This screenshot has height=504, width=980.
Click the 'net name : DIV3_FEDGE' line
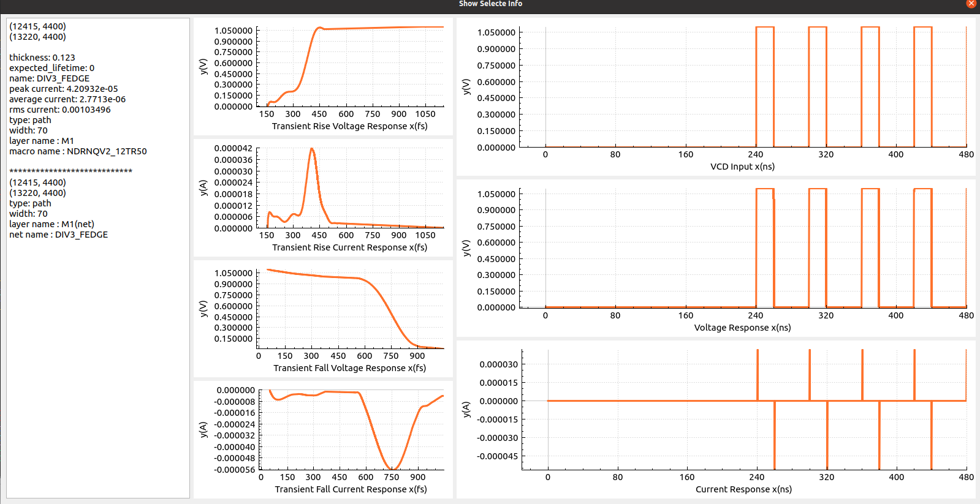click(x=58, y=235)
